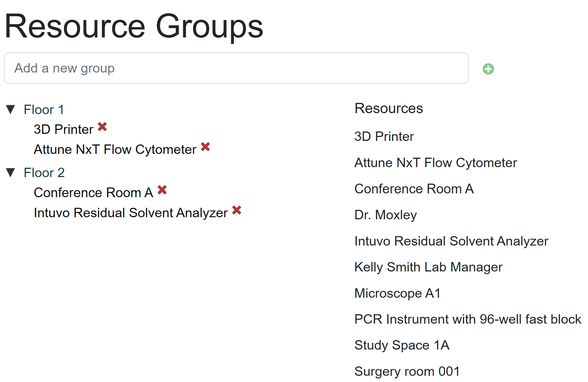Click the Floor 2 group name

click(44, 173)
